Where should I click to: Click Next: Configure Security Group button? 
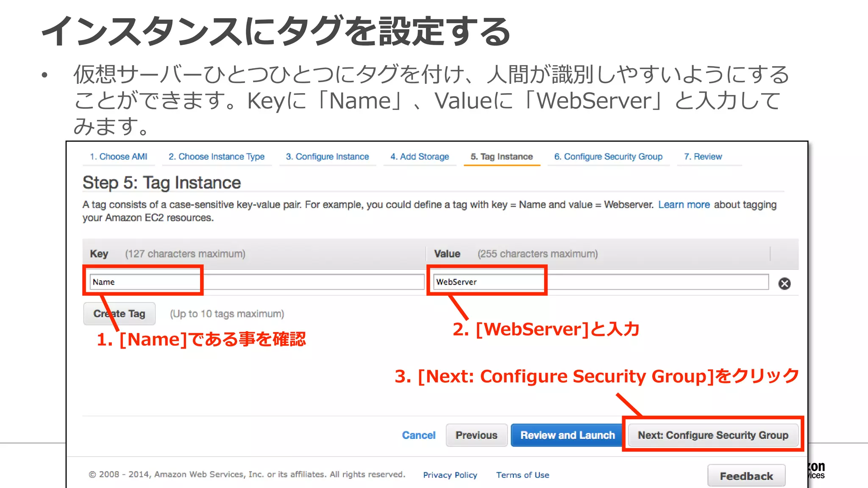[x=713, y=435]
